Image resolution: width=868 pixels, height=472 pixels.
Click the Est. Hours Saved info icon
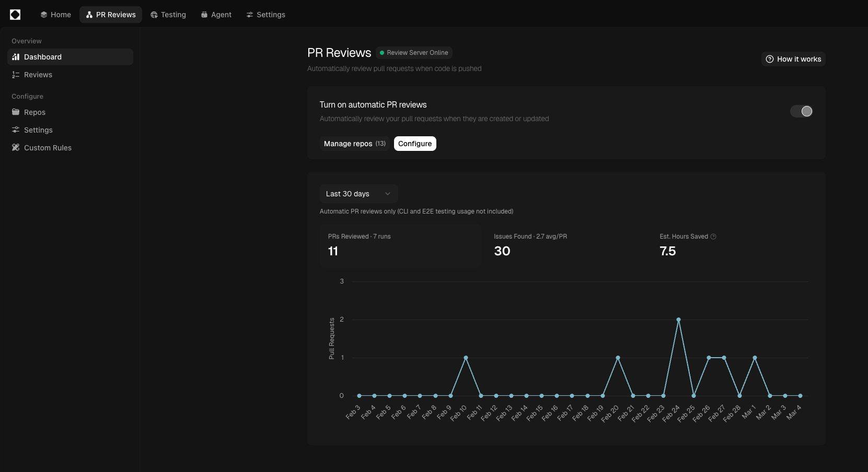[x=713, y=237]
